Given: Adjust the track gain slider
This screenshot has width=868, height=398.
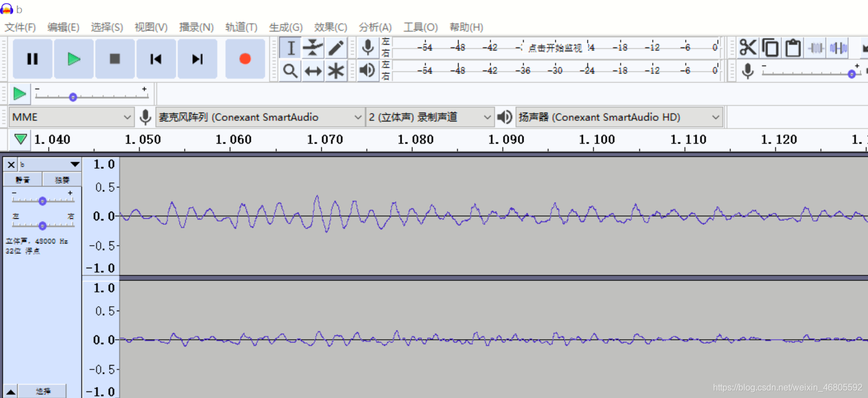Looking at the screenshot, I should 42,201.
